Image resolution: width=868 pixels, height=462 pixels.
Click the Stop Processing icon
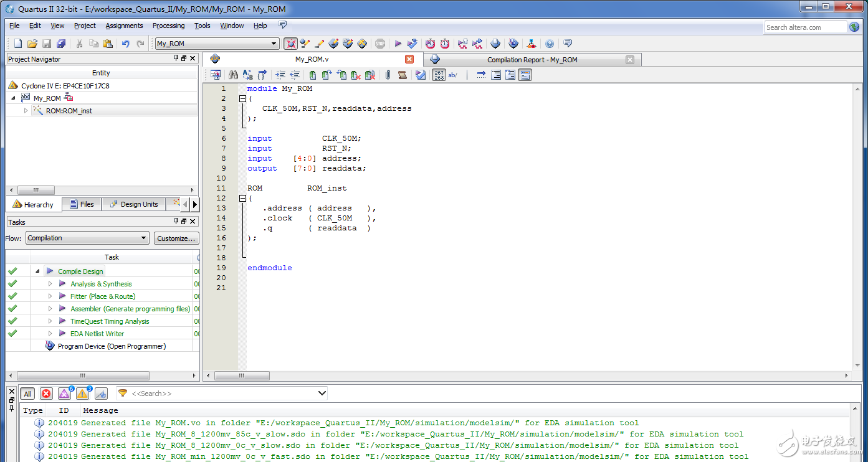380,44
